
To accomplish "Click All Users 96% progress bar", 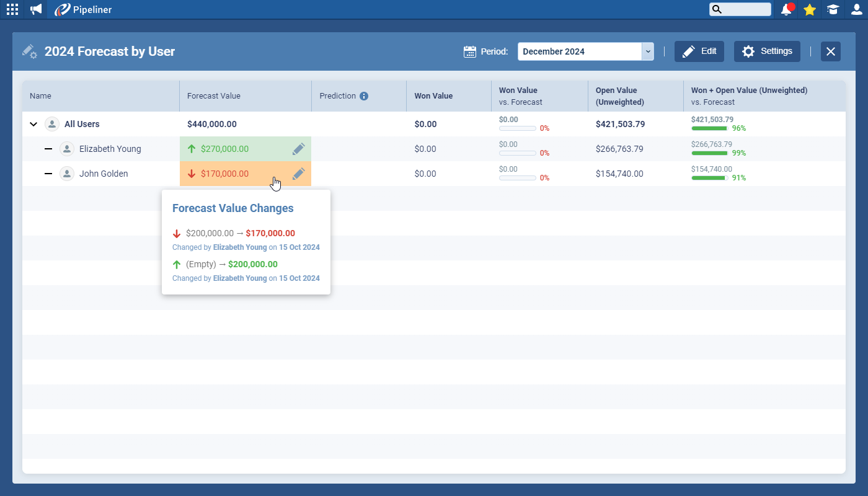I will pyautogui.click(x=709, y=128).
